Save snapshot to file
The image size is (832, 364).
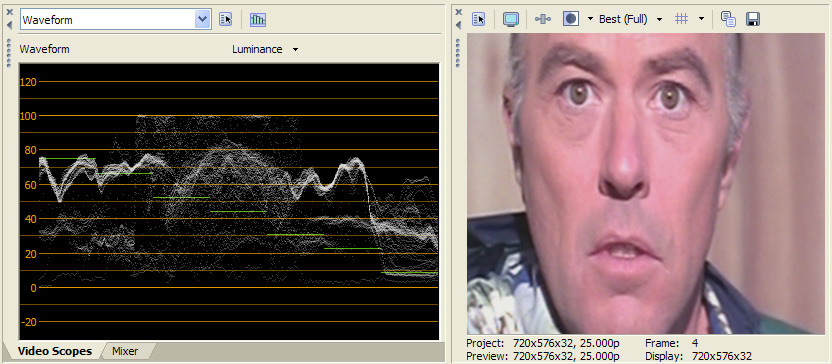(753, 19)
